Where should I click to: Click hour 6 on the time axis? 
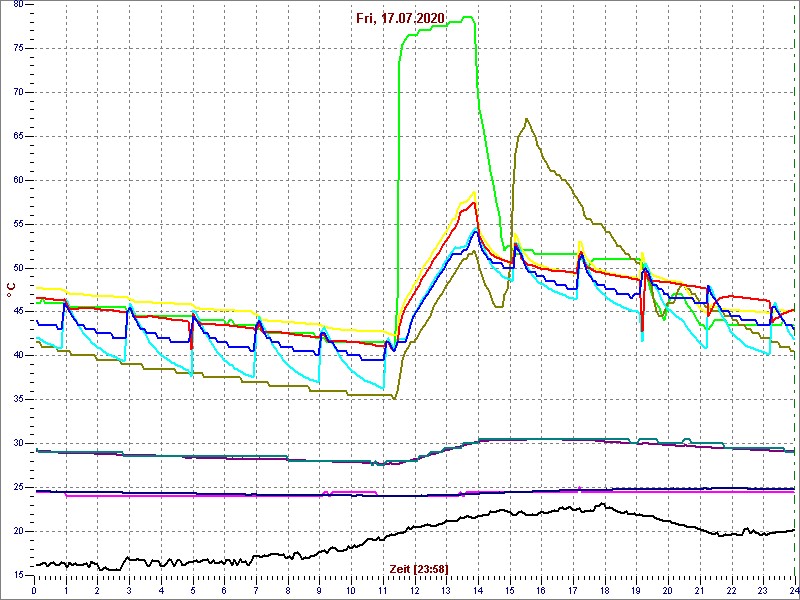pyautogui.click(x=224, y=591)
